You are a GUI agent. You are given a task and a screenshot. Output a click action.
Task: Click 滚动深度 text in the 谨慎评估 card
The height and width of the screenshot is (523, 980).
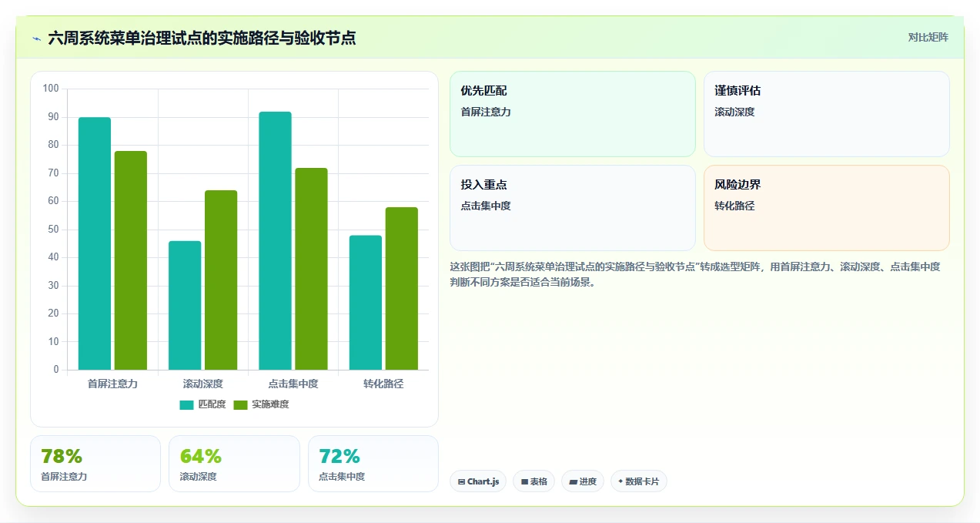[734, 112]
